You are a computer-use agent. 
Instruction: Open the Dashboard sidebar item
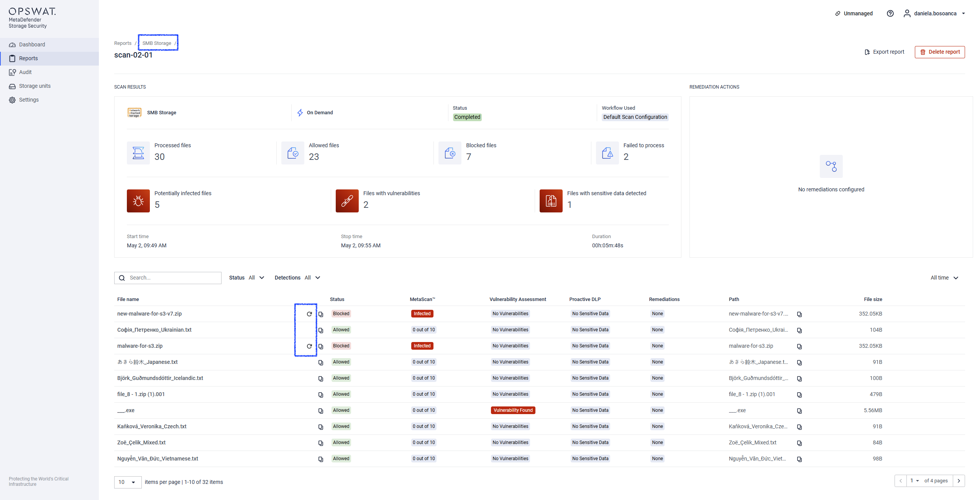(x=49, y=44)
